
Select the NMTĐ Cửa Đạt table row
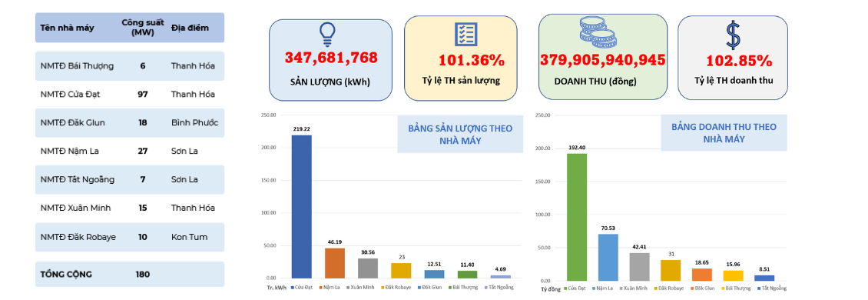130,95
